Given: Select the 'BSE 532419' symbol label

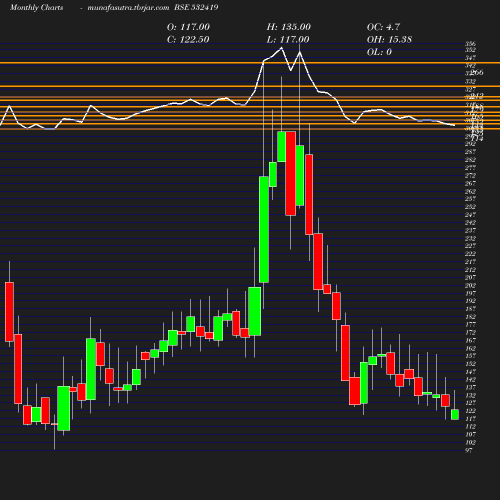Looking at the screenshot, I should pyautogui.click(x=196, y=7).
